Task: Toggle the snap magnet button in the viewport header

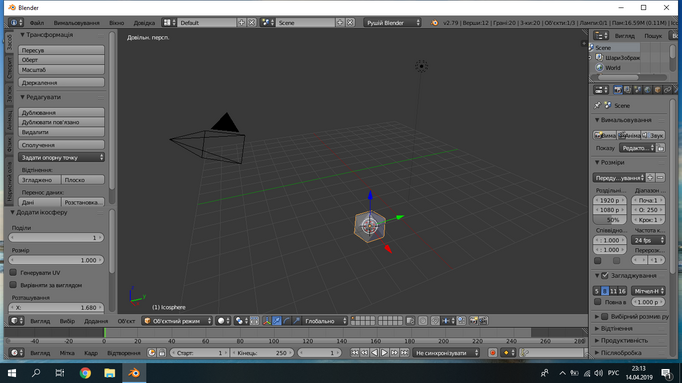Action: point(435,321)
